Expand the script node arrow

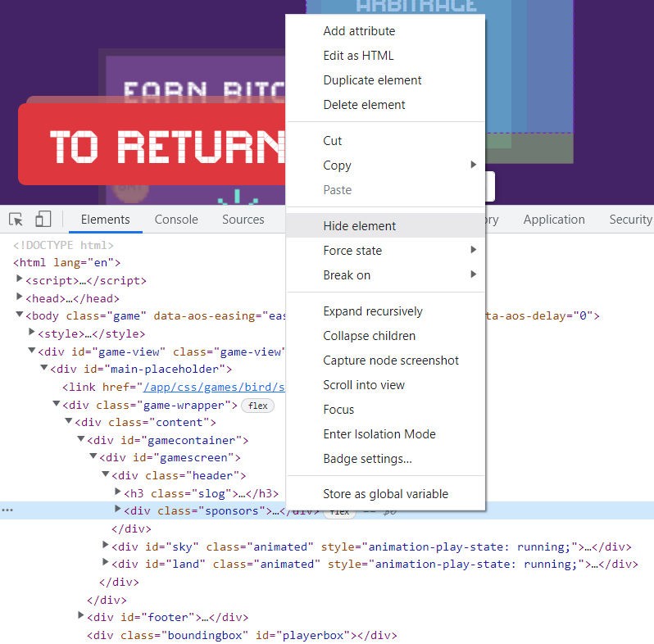[19, 279]
